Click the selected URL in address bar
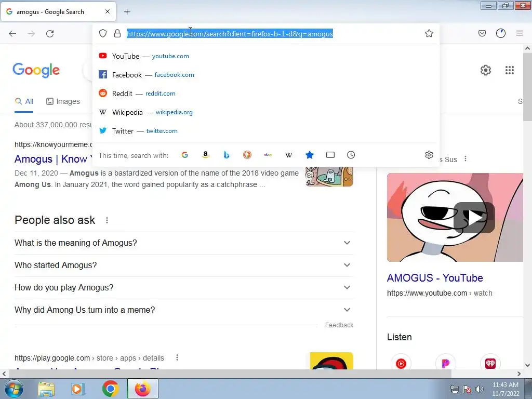 click(x=230, y=34)
